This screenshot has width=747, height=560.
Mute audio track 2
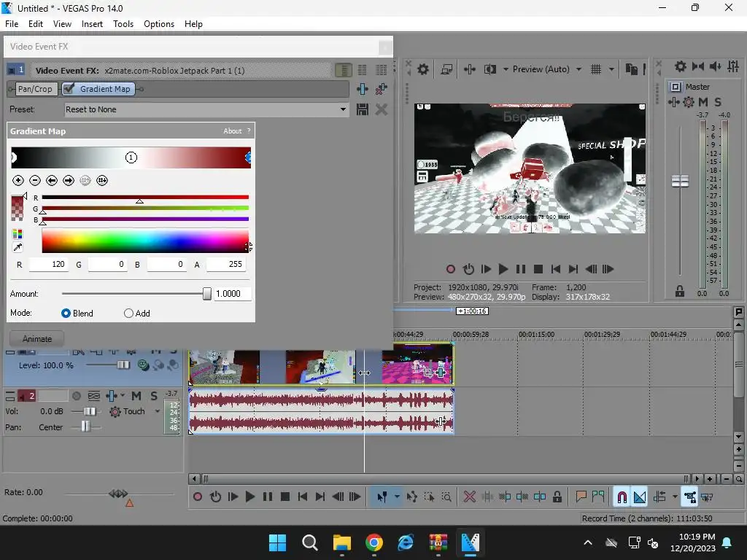click(136, 396)
